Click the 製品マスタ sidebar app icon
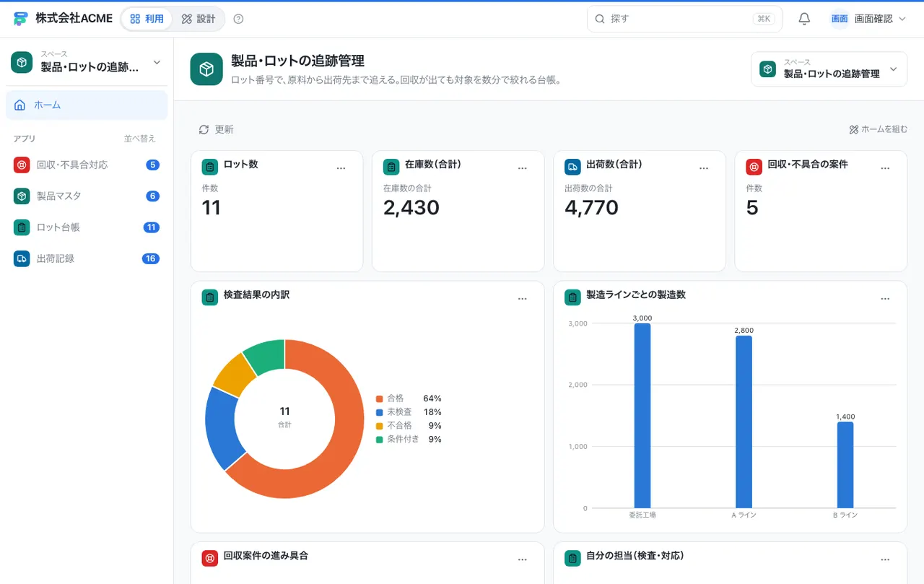The width and height of the screenshot is (924, 584). coord(22,196)
